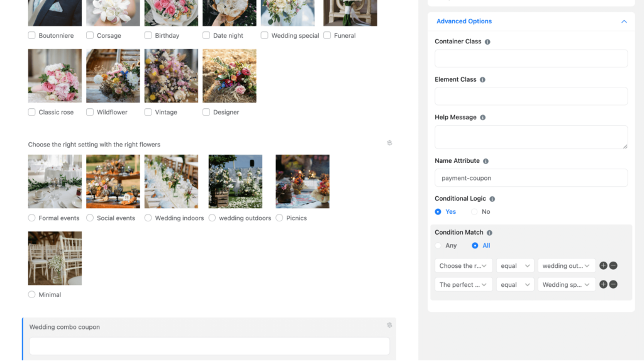Check the Funeral checkbox
The width and height of the screenshot is (644, 361).
coord(327,35)
